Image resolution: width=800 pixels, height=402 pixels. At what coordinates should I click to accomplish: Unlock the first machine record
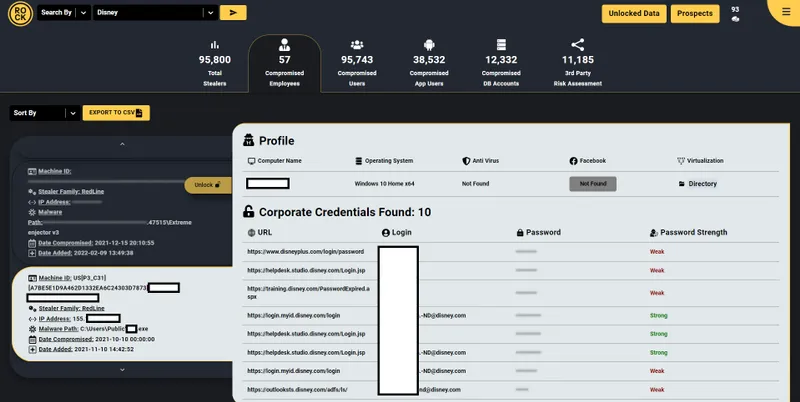click(208, 185)
